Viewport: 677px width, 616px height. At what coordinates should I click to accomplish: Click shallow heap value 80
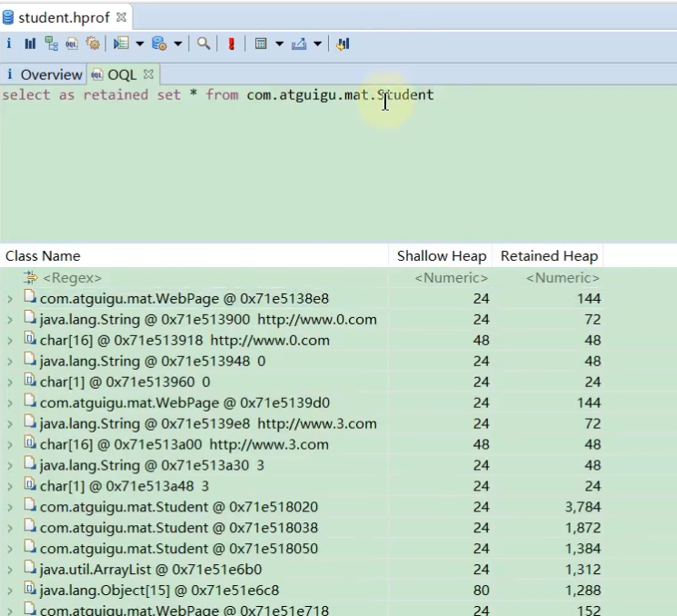481,590
